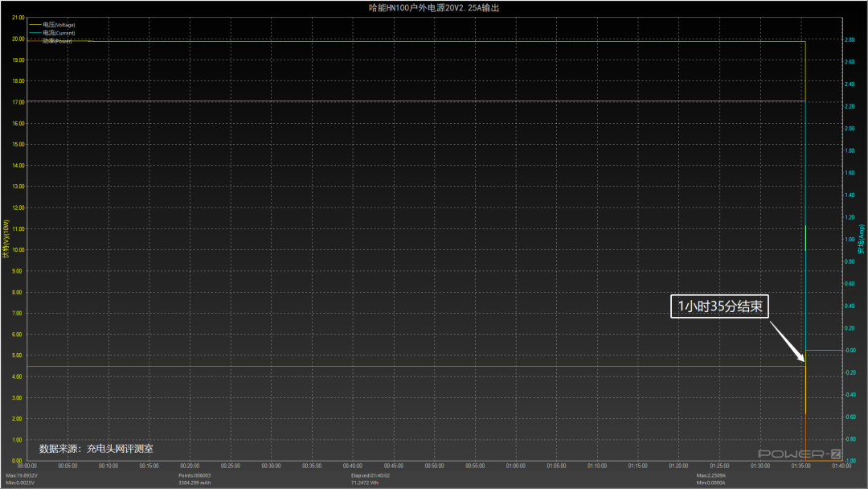Click the Max:19.8932V status readout
Image resolution: width=868 pixels, height=489 pixels.
pyautogui.click(x=22, y=475)
